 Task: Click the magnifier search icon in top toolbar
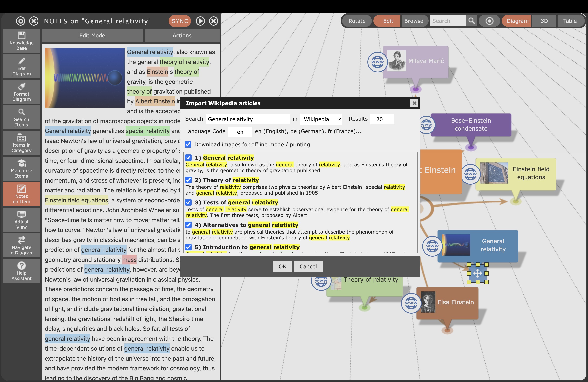point(472,21)
